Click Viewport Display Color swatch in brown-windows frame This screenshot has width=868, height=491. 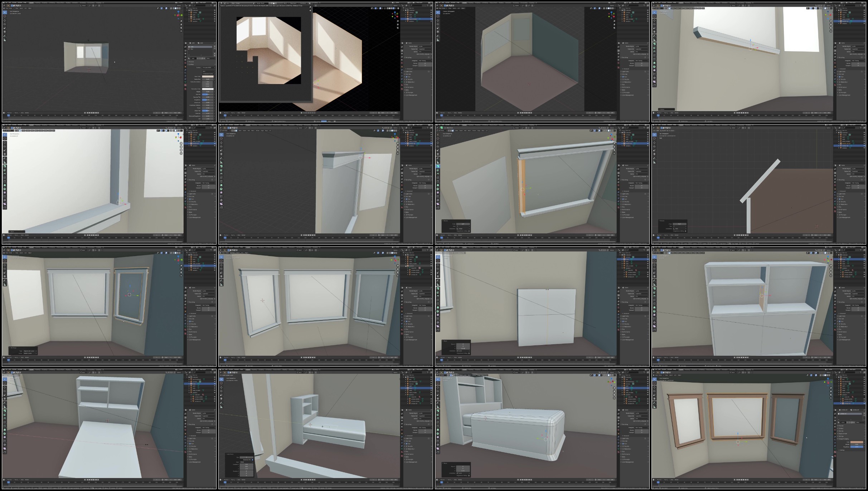(857, 442)
